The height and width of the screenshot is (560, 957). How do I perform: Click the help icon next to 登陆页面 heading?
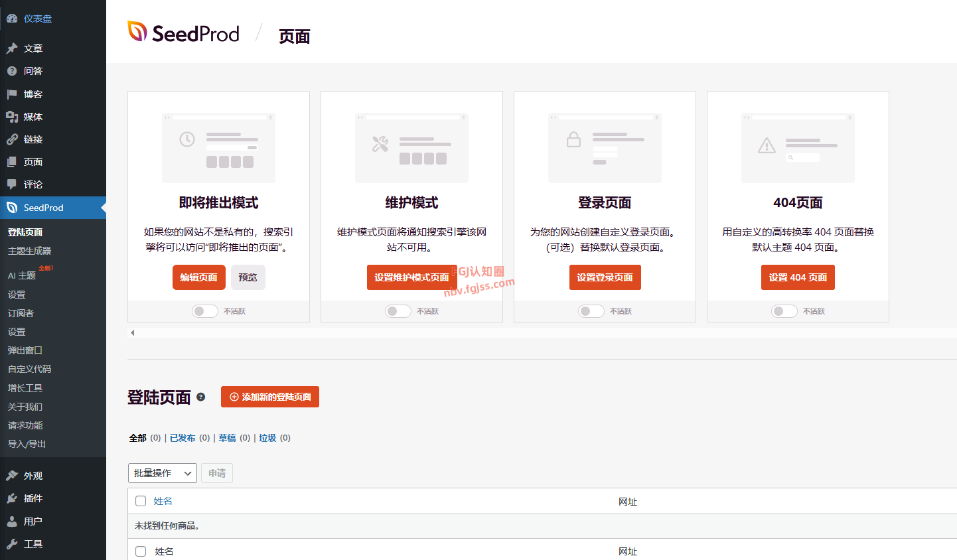click(201, 397)
